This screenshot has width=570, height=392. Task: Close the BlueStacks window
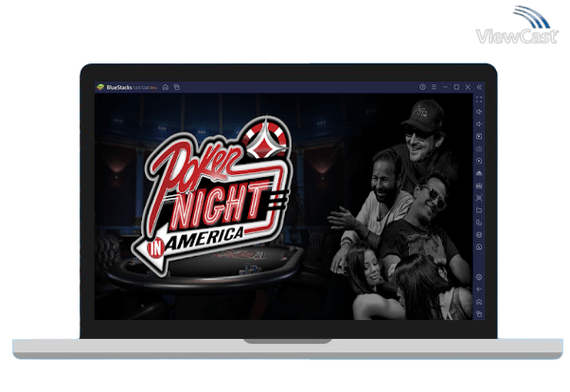coord(468,87)
